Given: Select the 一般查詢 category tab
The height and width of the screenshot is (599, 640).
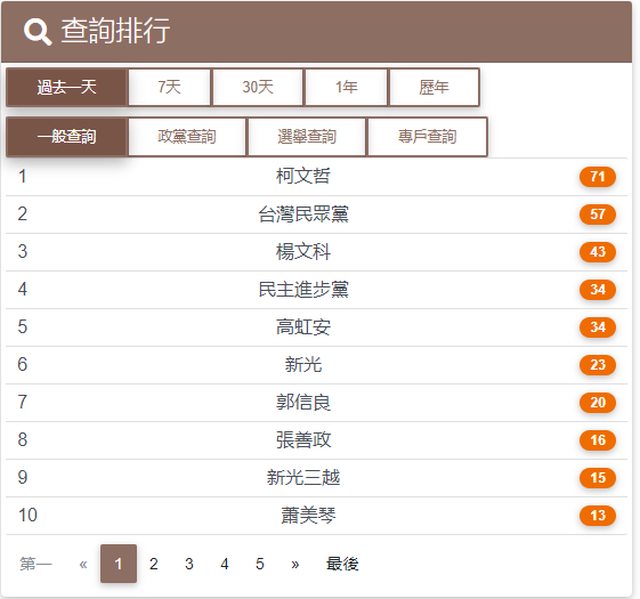Looking at the screenshot, I should 66,136.
